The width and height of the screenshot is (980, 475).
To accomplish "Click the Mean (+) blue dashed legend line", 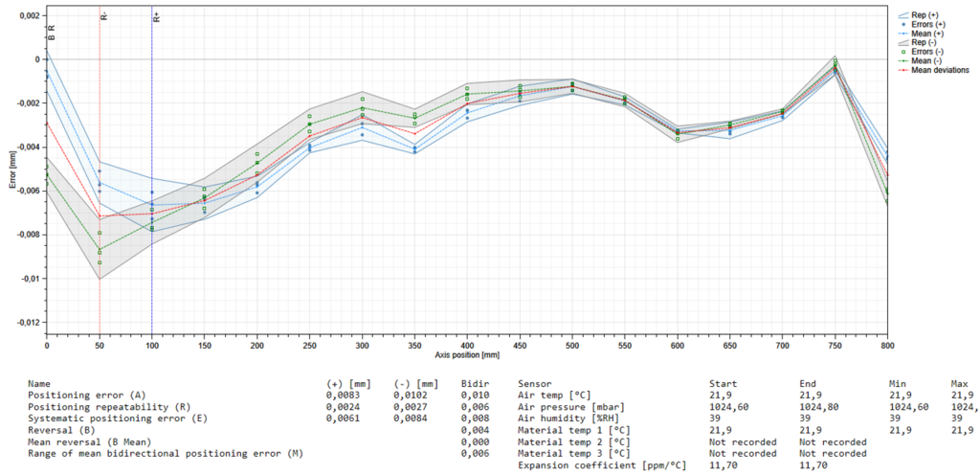I will pos(902,34).
